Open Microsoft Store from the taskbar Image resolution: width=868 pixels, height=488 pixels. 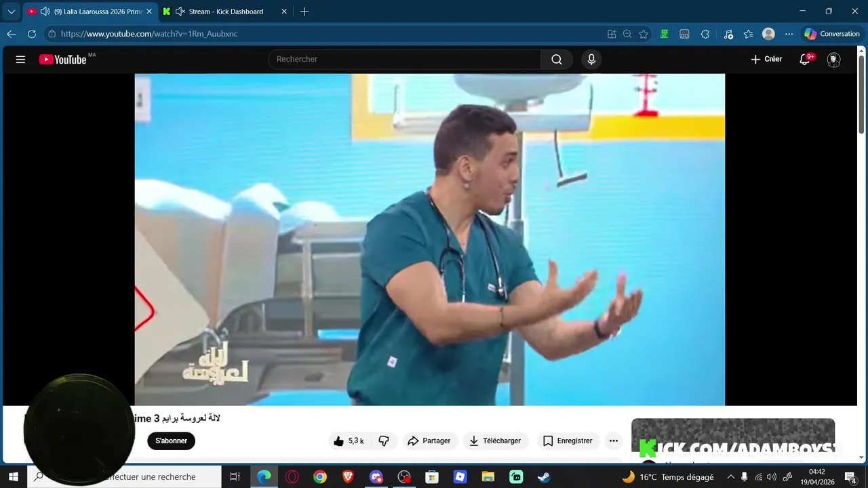pos(432,477)
